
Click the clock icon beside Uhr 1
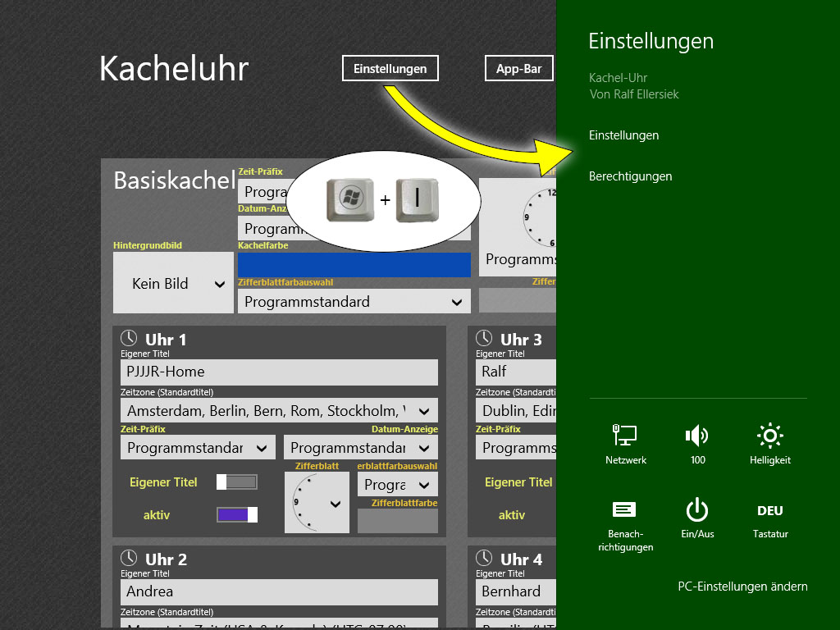129,338
